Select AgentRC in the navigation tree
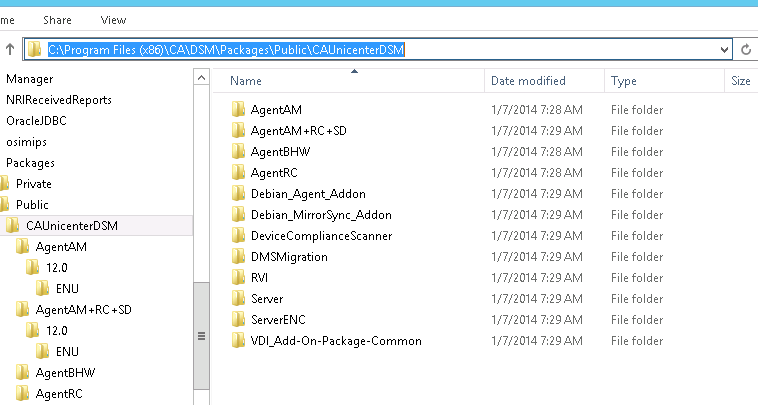The image size is (758, 405). (59, 394)
